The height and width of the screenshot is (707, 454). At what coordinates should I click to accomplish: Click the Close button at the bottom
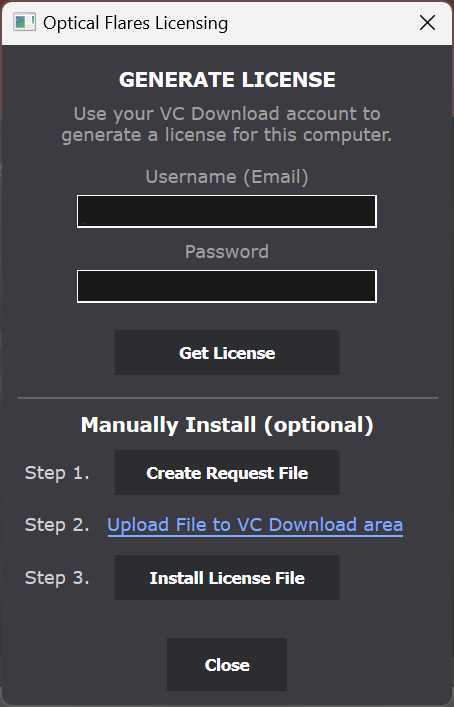(227, 665)
